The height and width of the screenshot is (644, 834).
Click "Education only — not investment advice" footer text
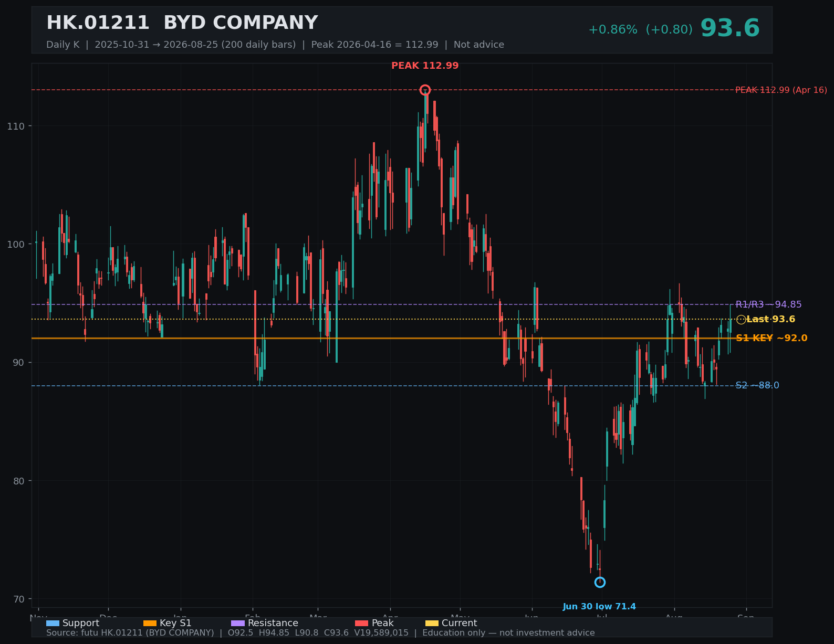pyautogui.click(x=508, y=633)
